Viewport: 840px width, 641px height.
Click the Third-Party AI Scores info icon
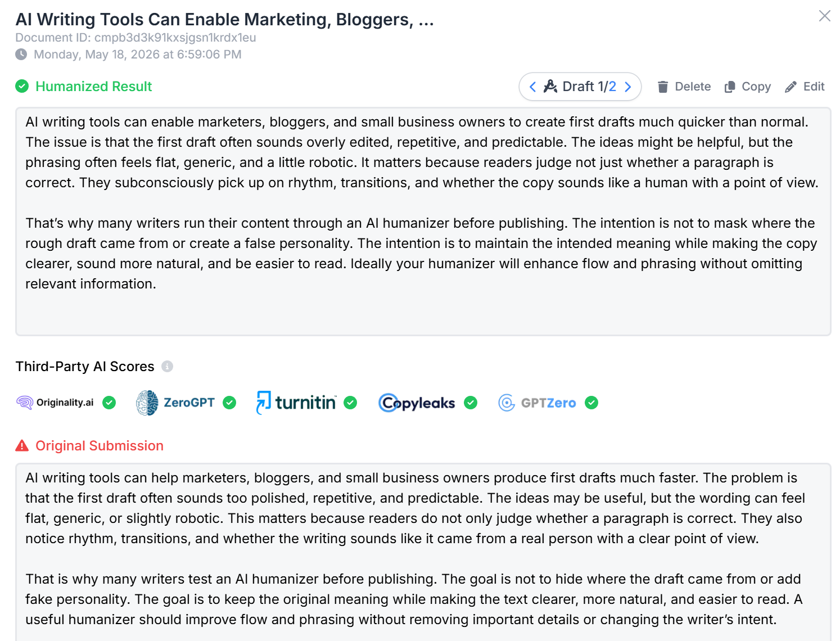coord(167,367)
